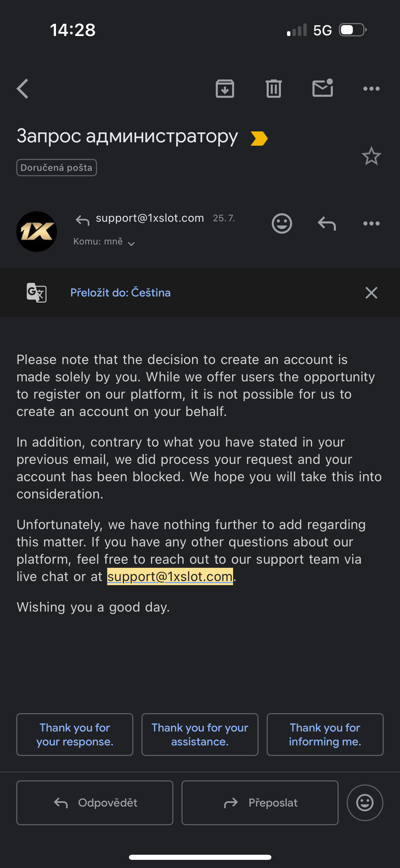Viewport: 400px width, 868px height.
Task: Go back to the inbox list
Action: click(23, 89)
